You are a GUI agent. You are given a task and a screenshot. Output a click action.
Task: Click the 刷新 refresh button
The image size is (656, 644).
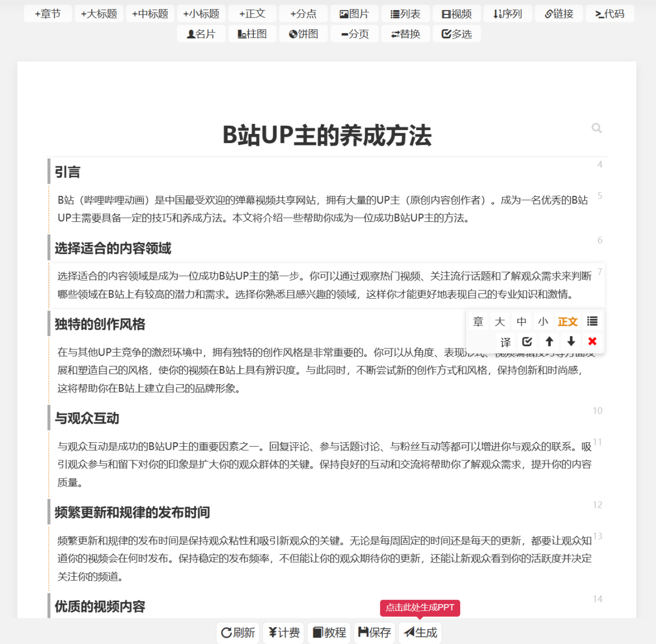pyautogui.click(x=238, y=633)
